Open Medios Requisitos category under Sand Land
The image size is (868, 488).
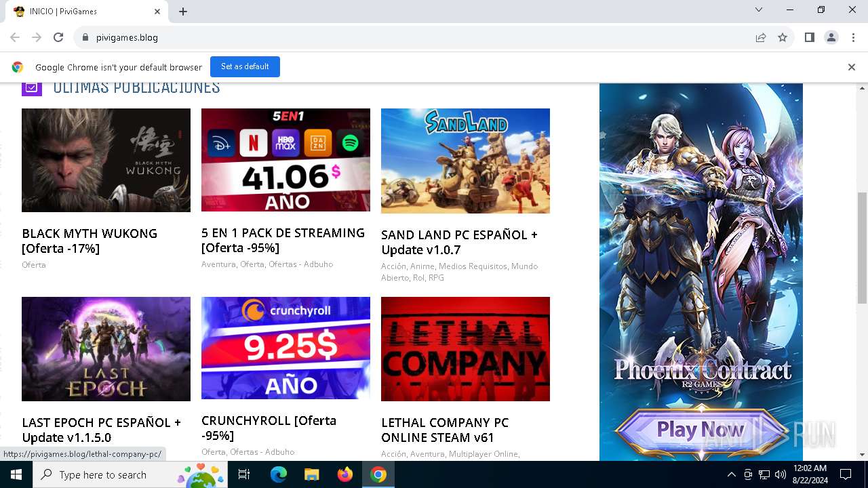click(x=473, y=266)
